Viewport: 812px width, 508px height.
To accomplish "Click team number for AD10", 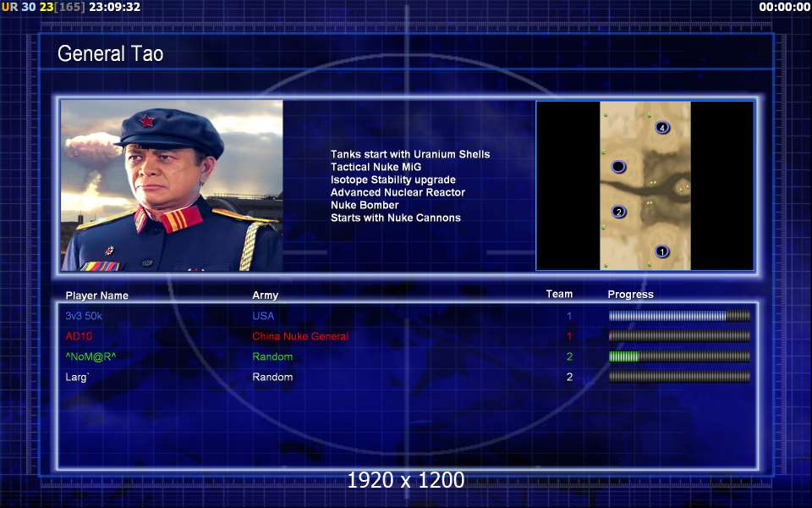I will 569,336.
